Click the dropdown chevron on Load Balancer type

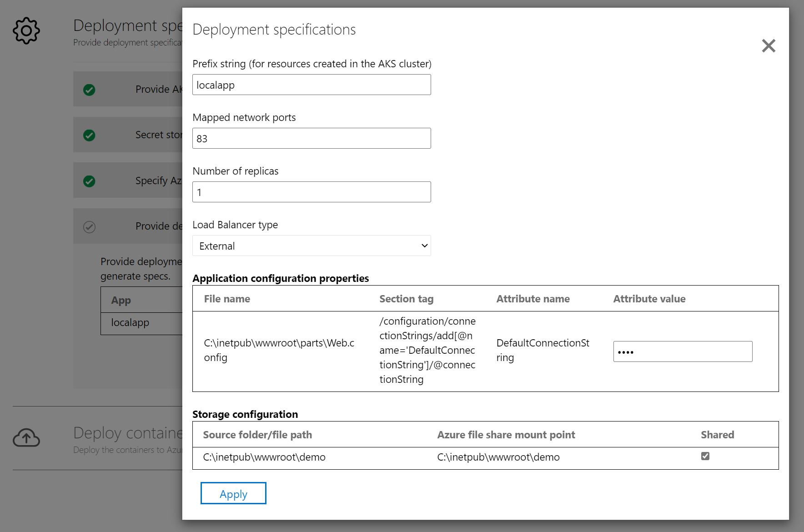pos(424,246)
